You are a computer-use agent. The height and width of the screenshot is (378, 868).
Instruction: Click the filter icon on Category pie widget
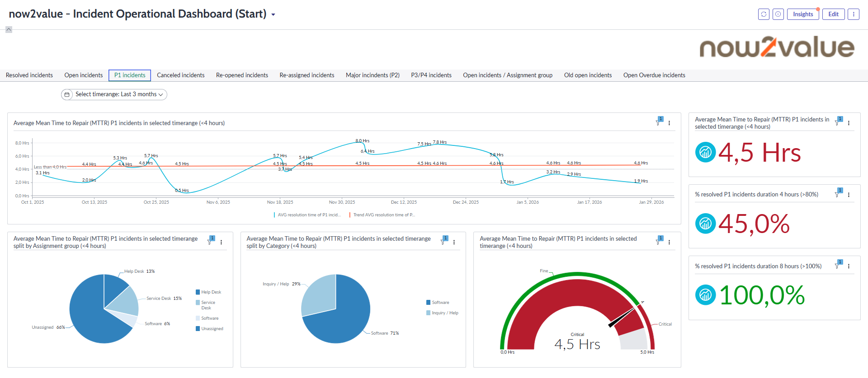444,241
